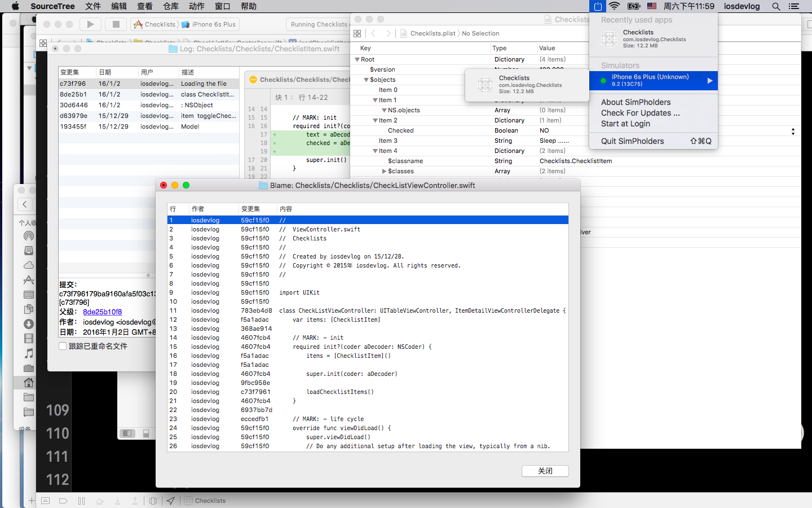Collapse Item 4 dictionary row
The height and width of the screenshot is (508, 812).
point(375,151)
